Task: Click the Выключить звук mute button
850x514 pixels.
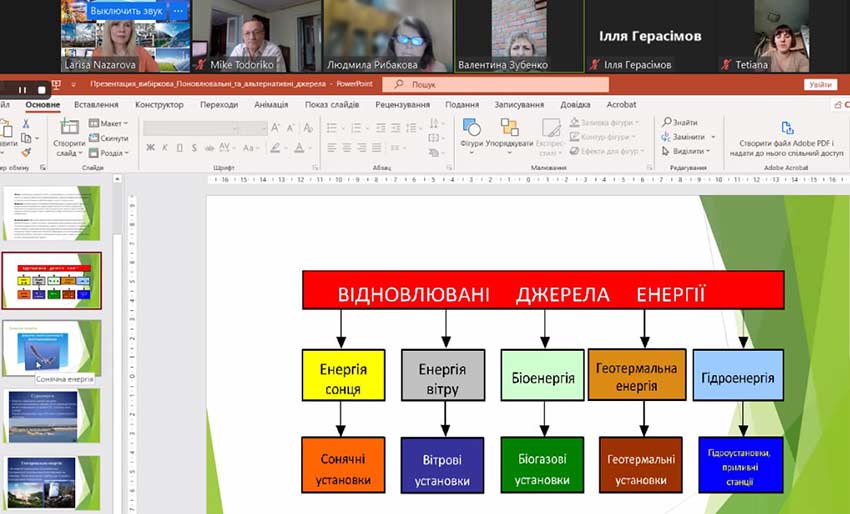Action: click(x=124, y=11)
